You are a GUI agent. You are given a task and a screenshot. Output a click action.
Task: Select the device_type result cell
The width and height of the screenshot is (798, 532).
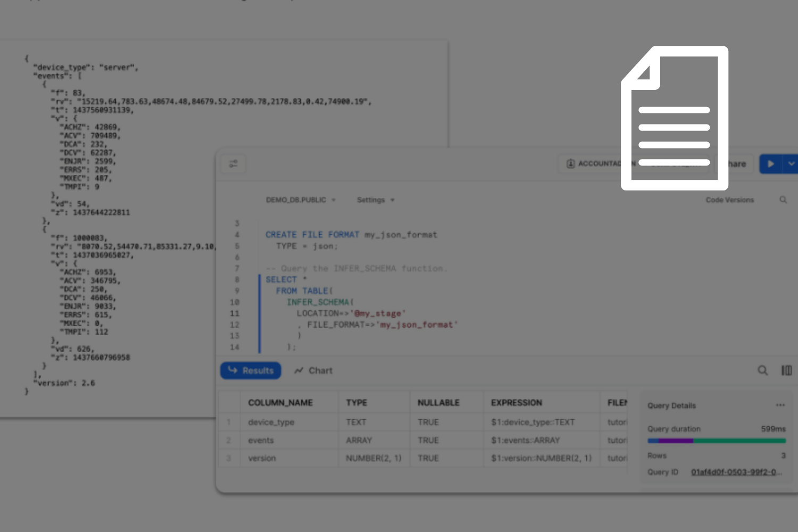tap(271, 422)
